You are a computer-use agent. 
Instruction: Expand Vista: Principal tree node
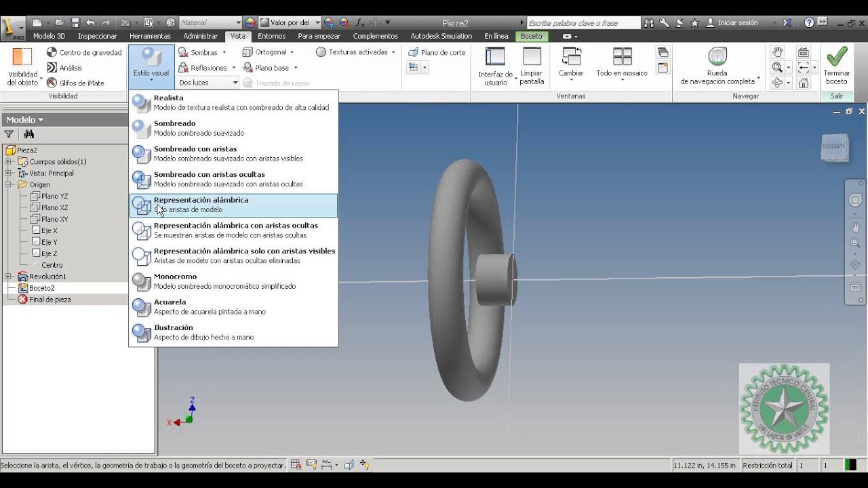[x=8, y=174]
